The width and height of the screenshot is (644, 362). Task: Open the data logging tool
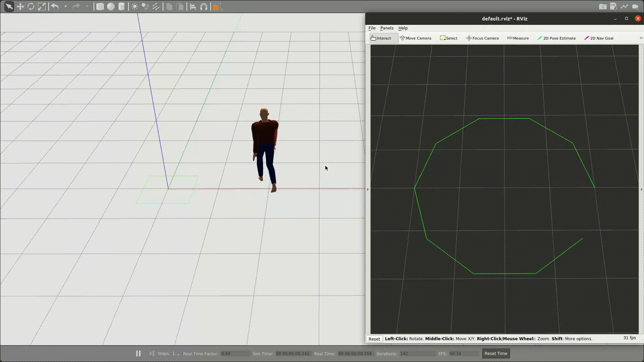point(613,7)
